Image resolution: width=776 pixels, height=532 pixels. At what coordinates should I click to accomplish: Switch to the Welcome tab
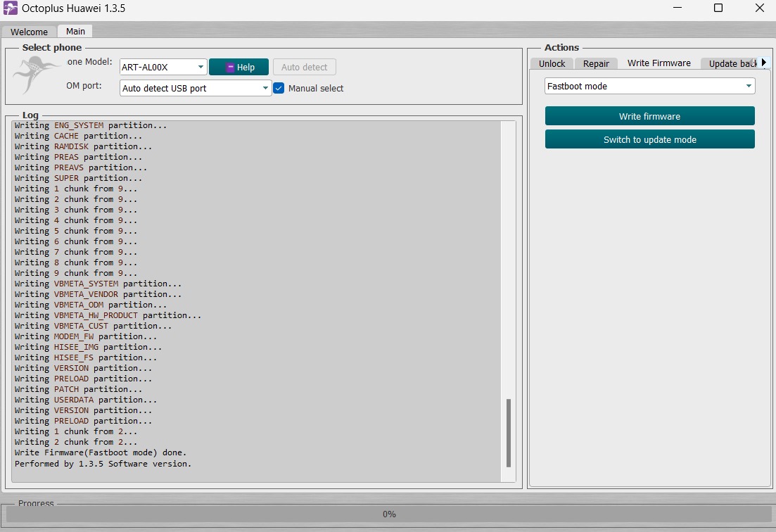29,32
